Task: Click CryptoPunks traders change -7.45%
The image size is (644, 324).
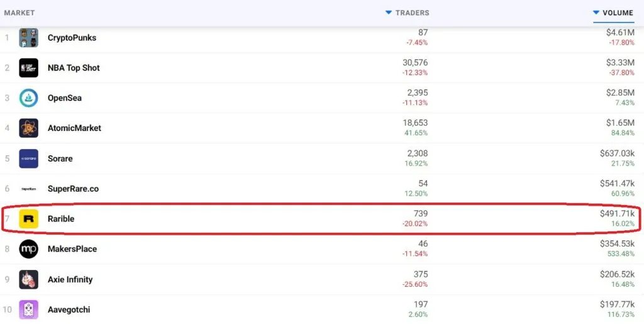Action: point(417,43)
